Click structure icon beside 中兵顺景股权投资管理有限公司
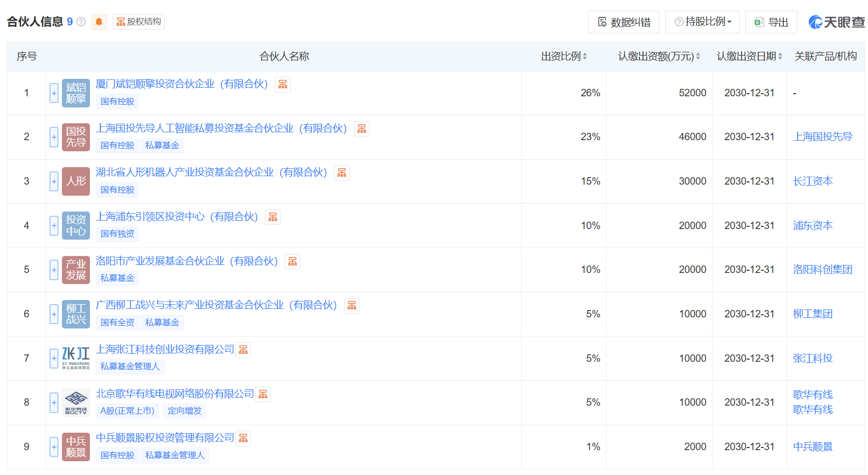 (x=243, y=439)
